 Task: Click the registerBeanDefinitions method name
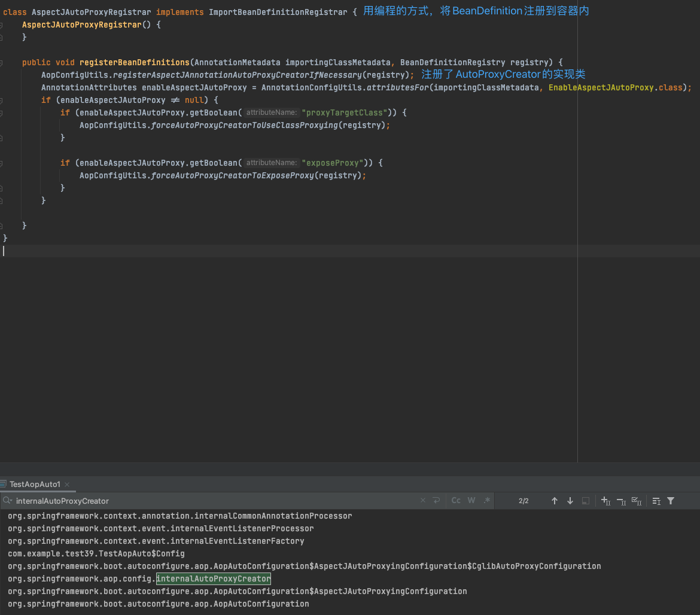click(x=135, y=62)
